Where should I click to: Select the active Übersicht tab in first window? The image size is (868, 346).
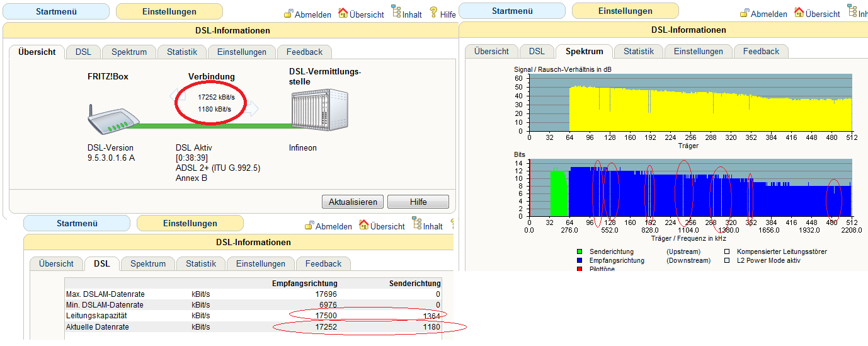coord(37,52)
